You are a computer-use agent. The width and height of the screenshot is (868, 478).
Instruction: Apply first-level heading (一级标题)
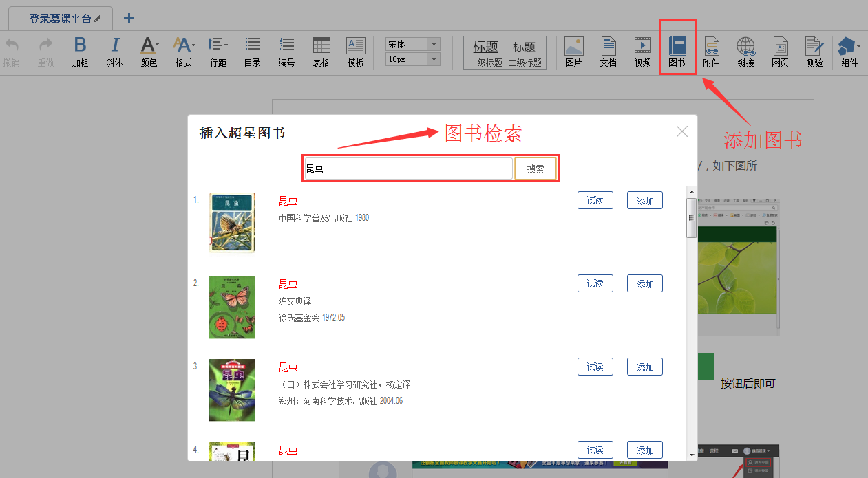[486, 54]
